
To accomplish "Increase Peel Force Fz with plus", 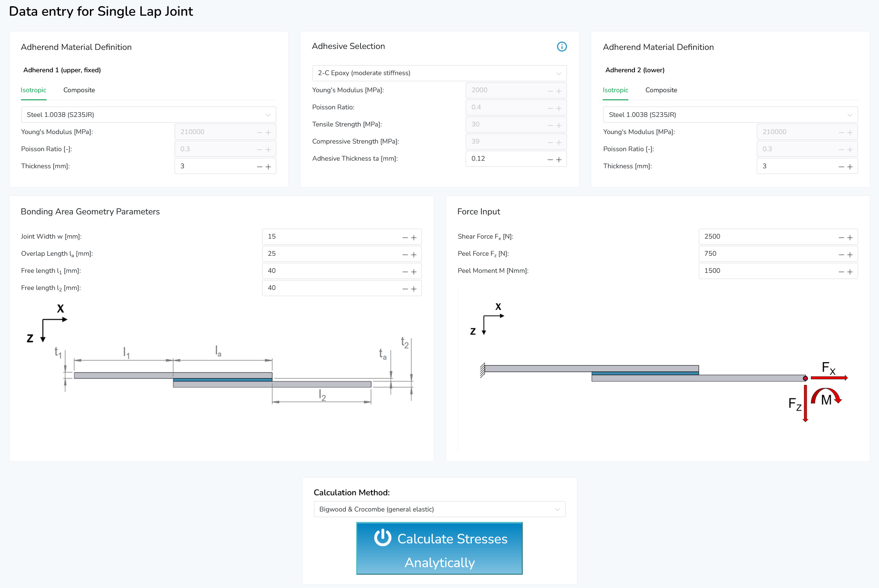I will pyautogui.click(x=850, y=255).
